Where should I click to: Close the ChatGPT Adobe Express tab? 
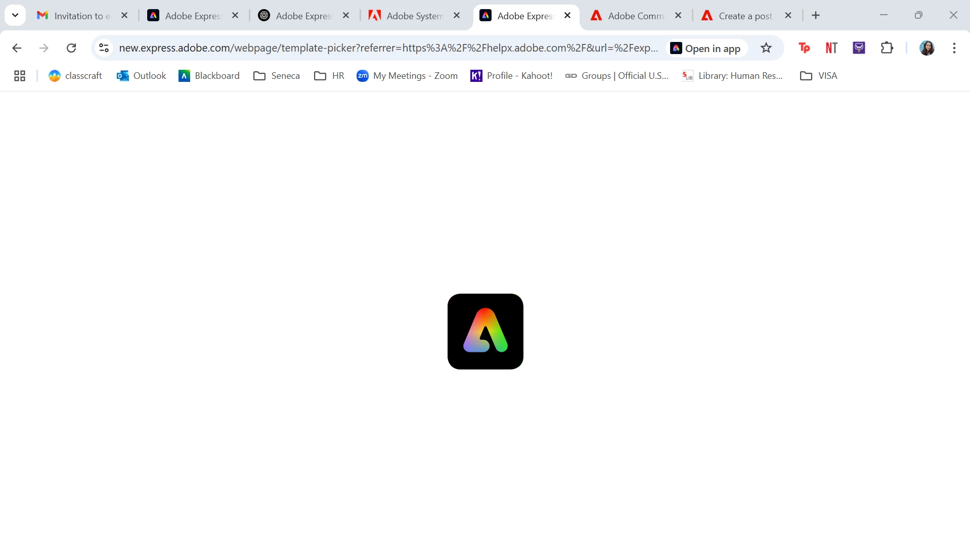pyautogui.click(x=346, y=16)
